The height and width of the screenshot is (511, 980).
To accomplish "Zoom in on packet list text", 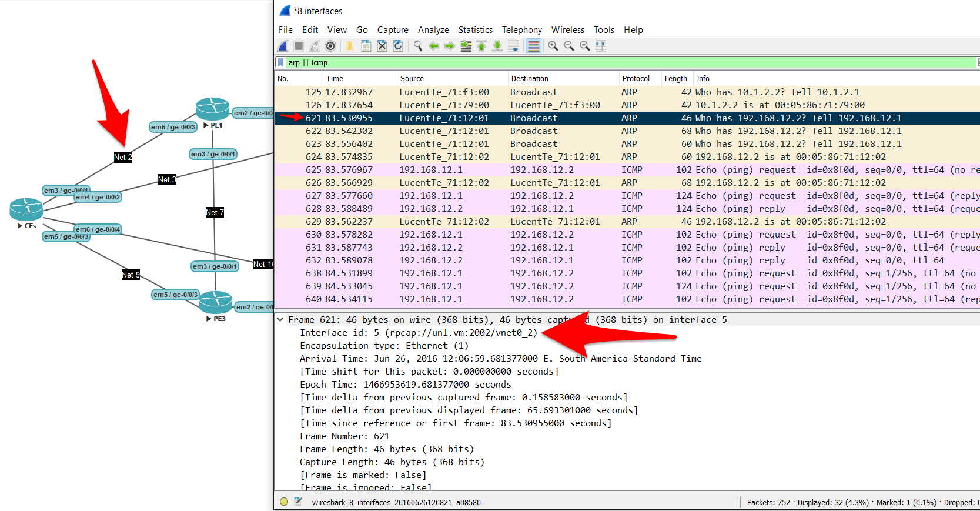I will [x=553, y=46].
